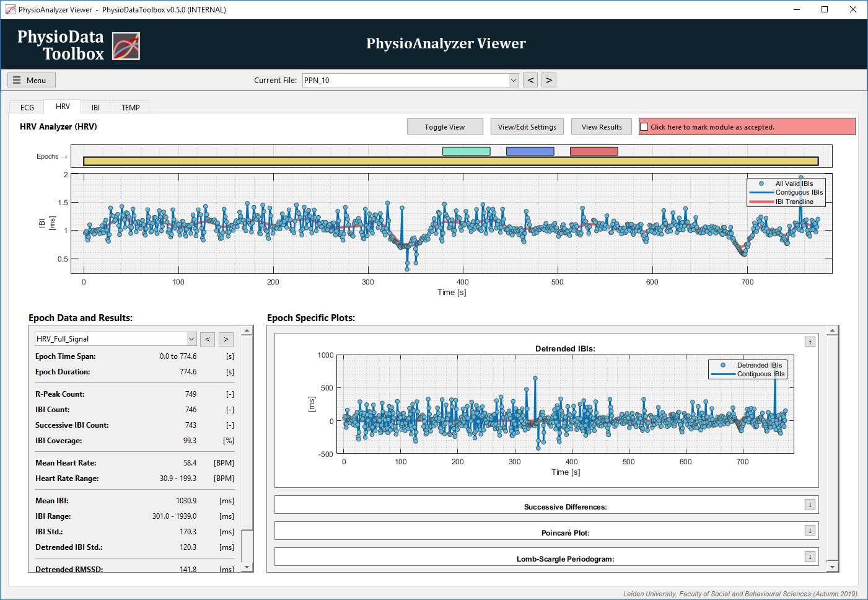The width and height of the screenshot is (868, 600).
Task: Click the Heart Rate Range value 30.9 - 199.3
Action: click(178, 479)
